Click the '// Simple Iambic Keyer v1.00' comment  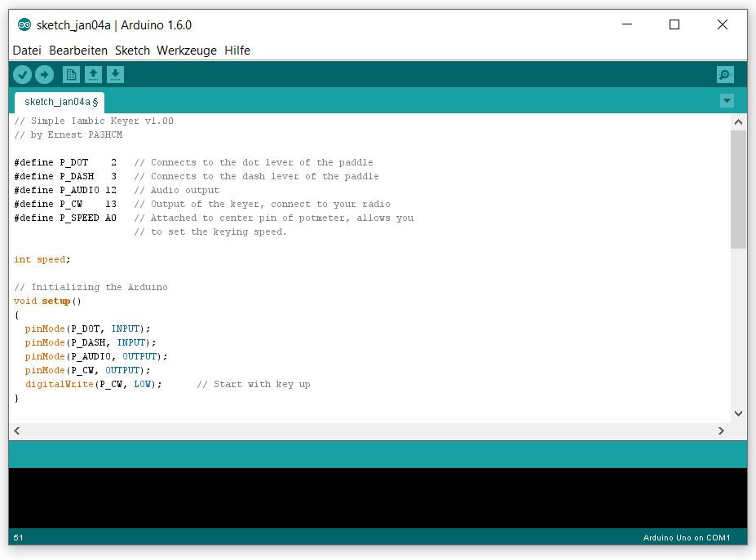(x=94, y=121)
